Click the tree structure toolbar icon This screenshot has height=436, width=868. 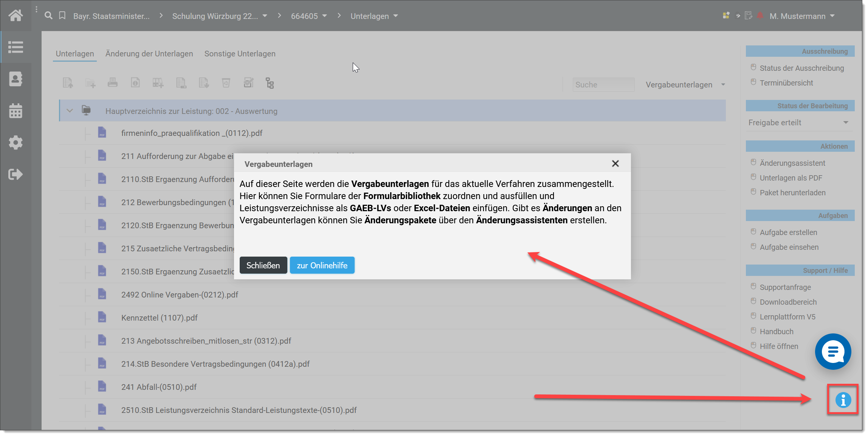[x=270, y=83]
